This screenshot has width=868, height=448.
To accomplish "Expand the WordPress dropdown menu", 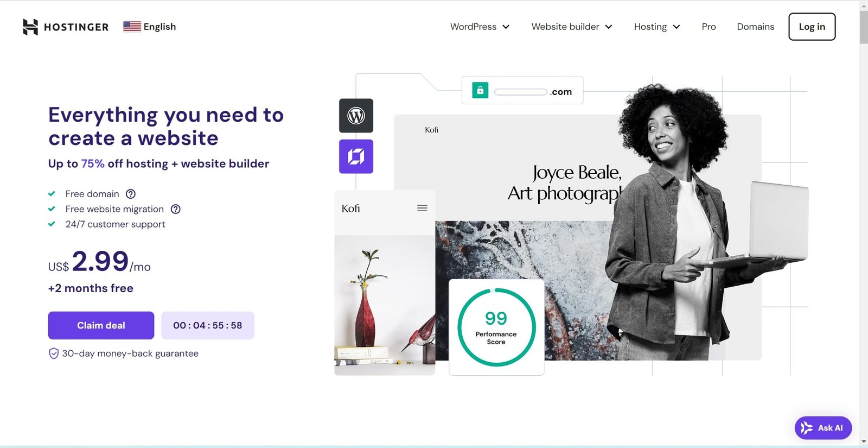I will [480, 27].
